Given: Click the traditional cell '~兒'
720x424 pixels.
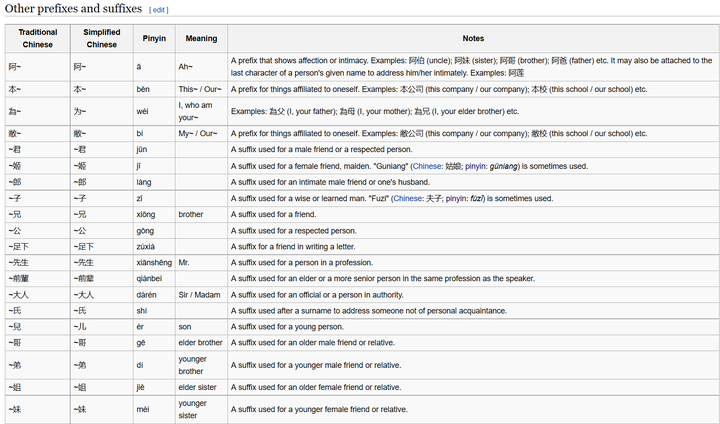Looking at the screenshot, I should pyautogui.click(x=38, y=327).
